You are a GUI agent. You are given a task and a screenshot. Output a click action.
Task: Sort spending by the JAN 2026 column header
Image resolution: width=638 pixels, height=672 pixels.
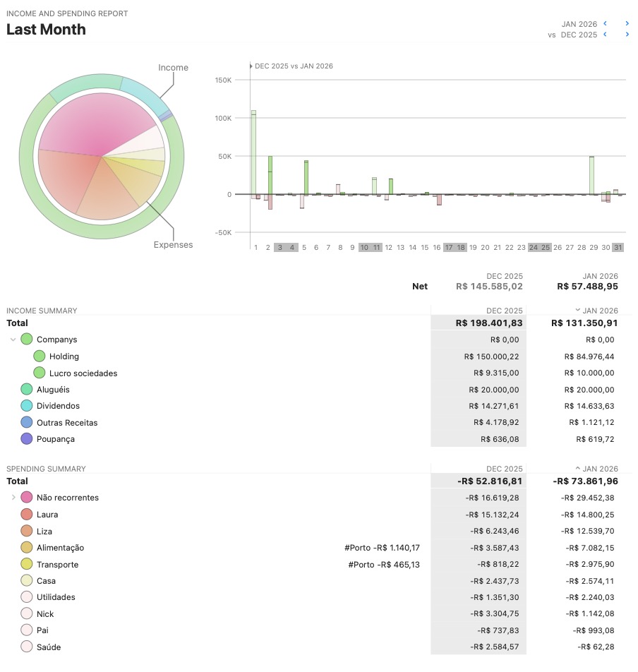599,469
